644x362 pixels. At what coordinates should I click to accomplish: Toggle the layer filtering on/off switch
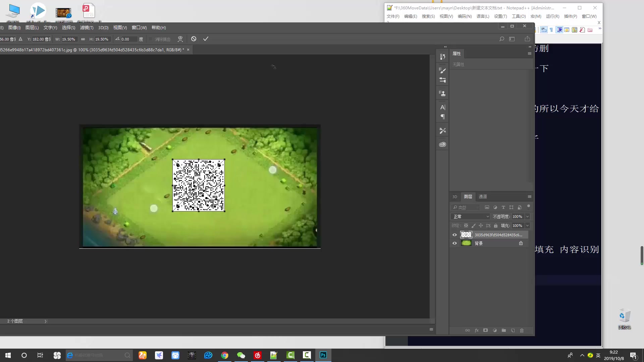point(528,206)
